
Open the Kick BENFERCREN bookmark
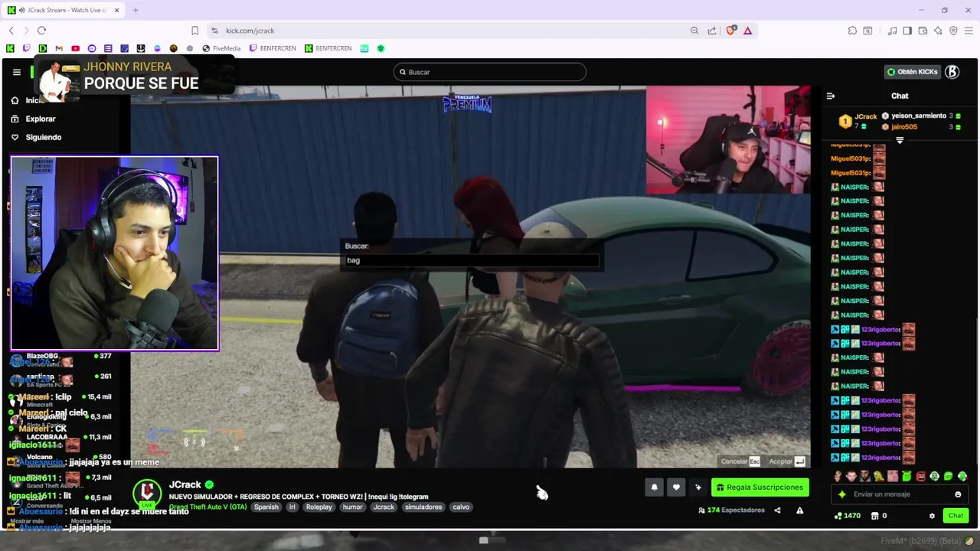pos(328,48)
